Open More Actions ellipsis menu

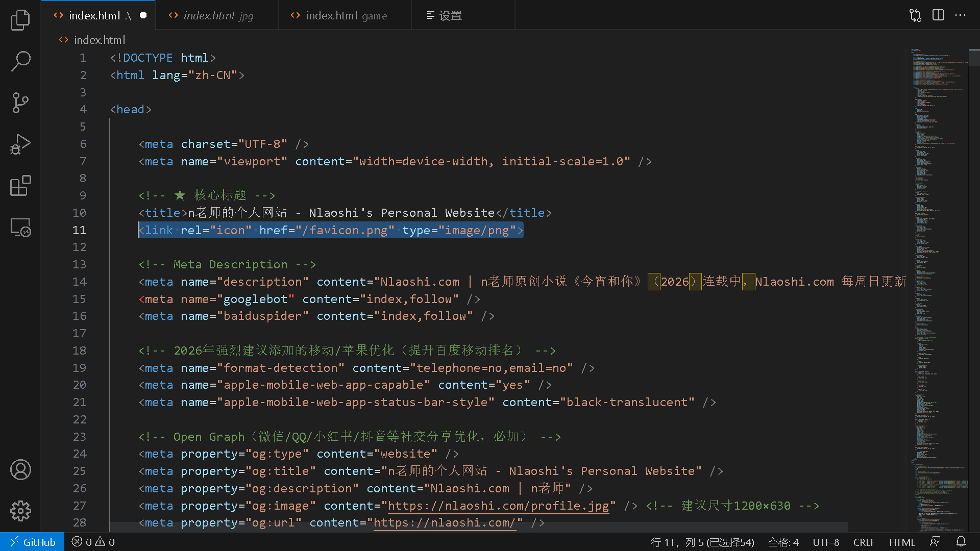(x=960, y=15)
